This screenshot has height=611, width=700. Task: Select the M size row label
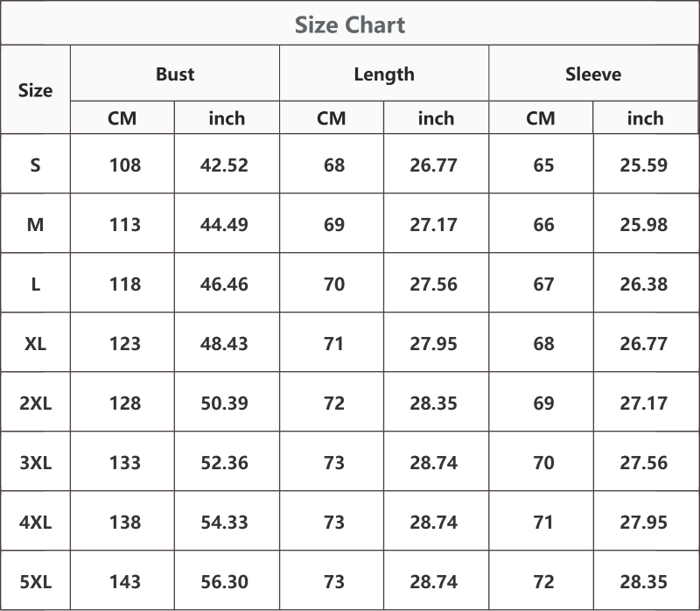[x=35, y=224]
